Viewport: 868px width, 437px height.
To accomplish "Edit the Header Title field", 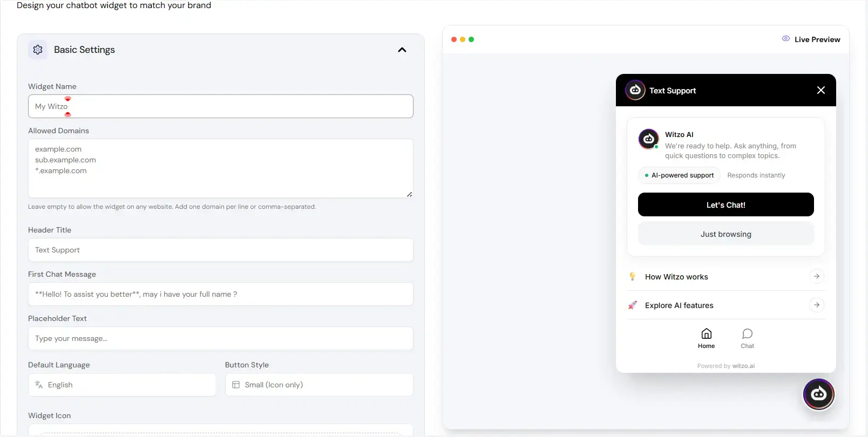I will pyautogui.click(x=220, y=250).
